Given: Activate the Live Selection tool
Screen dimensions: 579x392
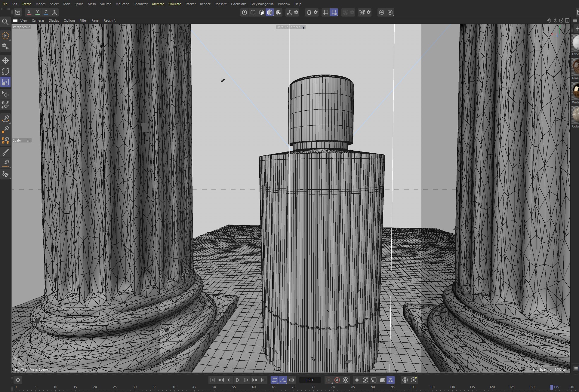Looking at the screenshot, I should pos(5,36).
